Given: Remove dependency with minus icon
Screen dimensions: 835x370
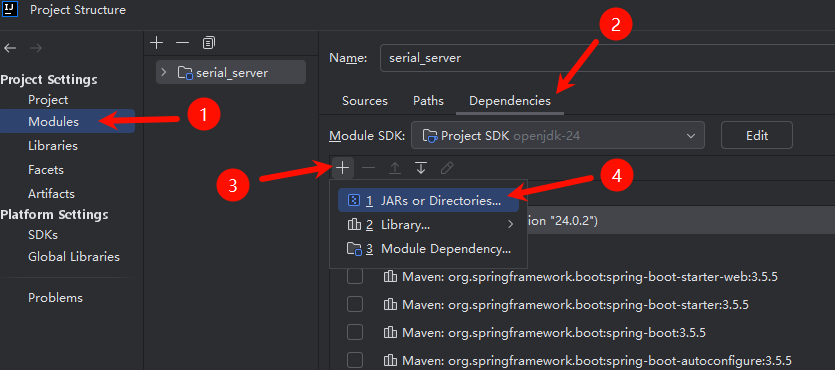Looking at the screenshot, I should click(x=369, y=168).
